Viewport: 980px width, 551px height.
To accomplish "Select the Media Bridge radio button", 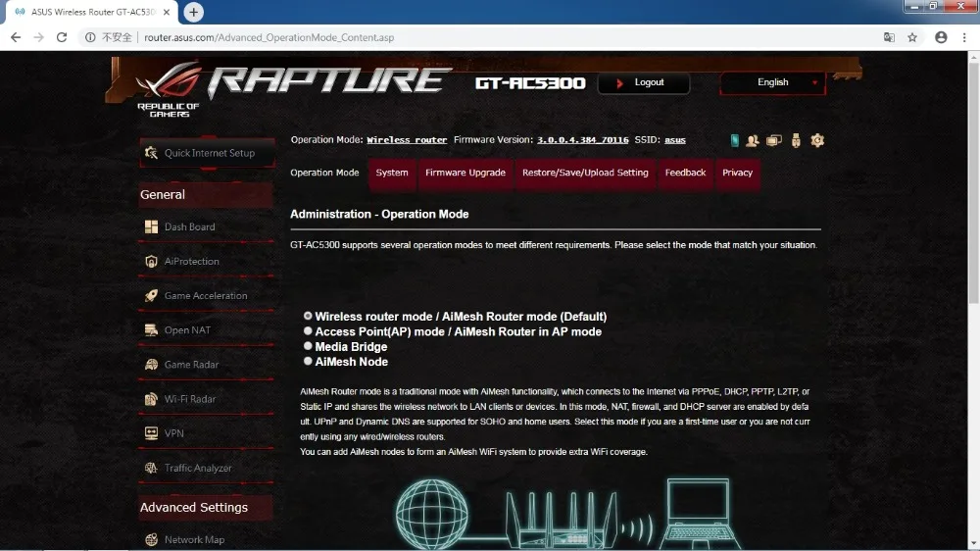I will coord(308,346).
